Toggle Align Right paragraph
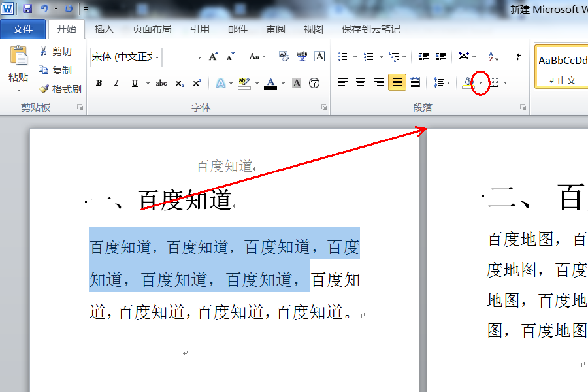Image resolution: width=588 pixels, height=392 pixels. click(379, 82)
